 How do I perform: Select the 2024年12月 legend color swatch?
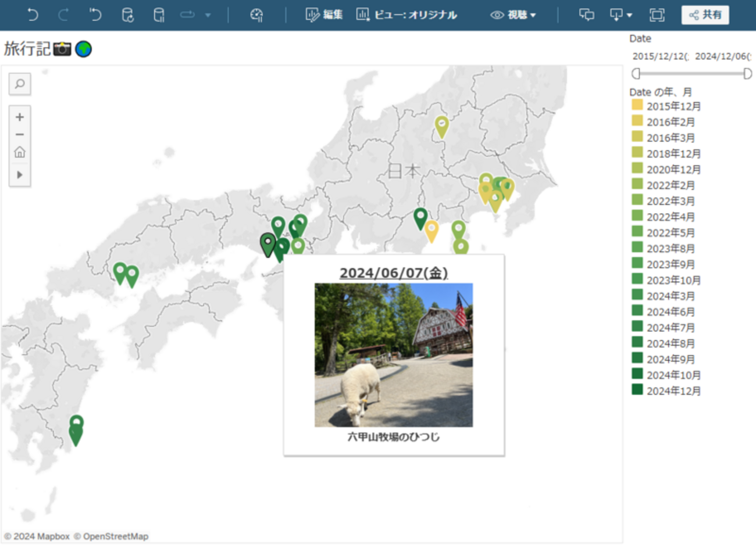(x=637, y=390)
